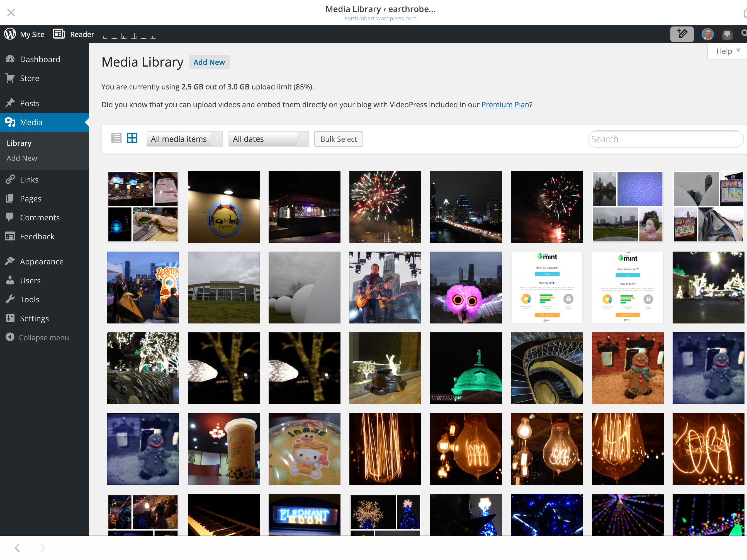
Task: Open the Reader icon in admin bar
Action: 59,34
